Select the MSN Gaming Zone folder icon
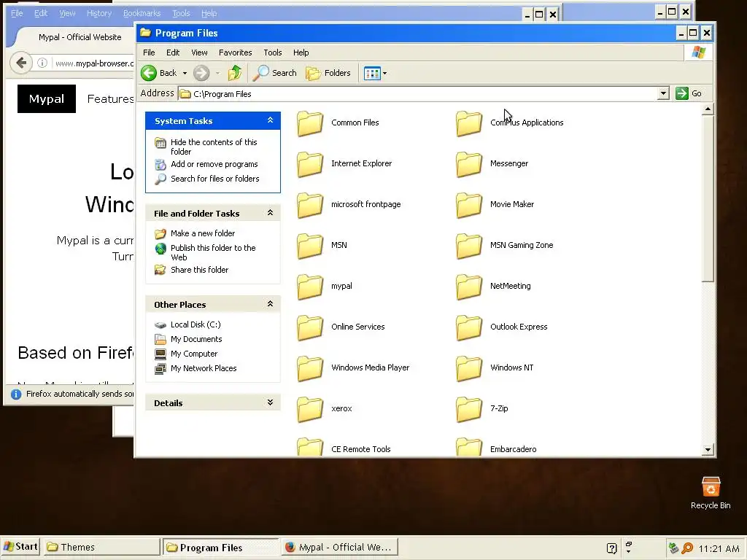The width and height of the screenshot is (747, 560). (x=469, y=246)
